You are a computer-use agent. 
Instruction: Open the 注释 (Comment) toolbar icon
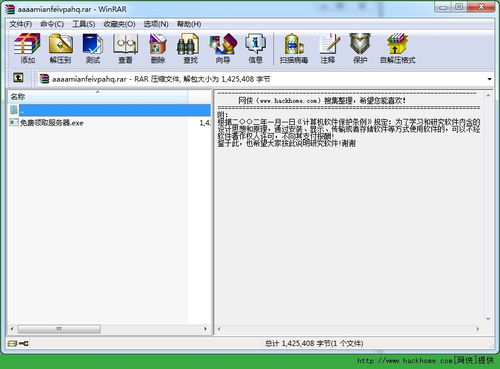pyautogui.click(x=328, y=48)
